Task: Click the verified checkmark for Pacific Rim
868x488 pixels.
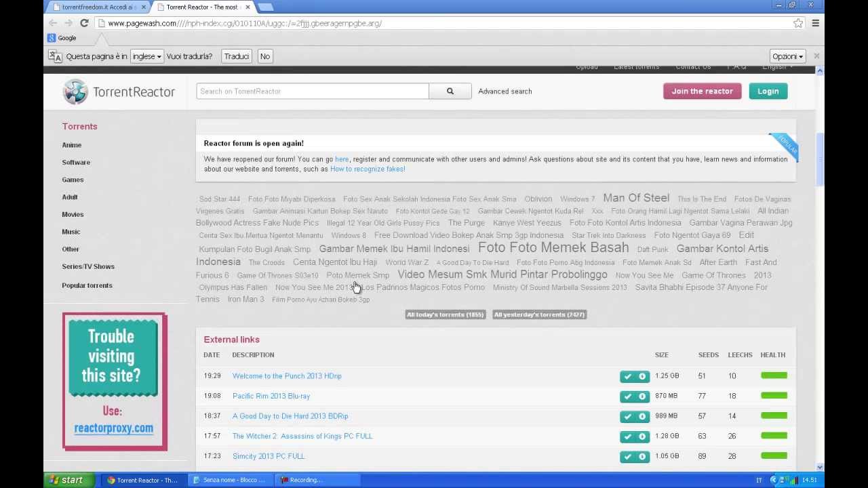Action: (x=627, y=396)
